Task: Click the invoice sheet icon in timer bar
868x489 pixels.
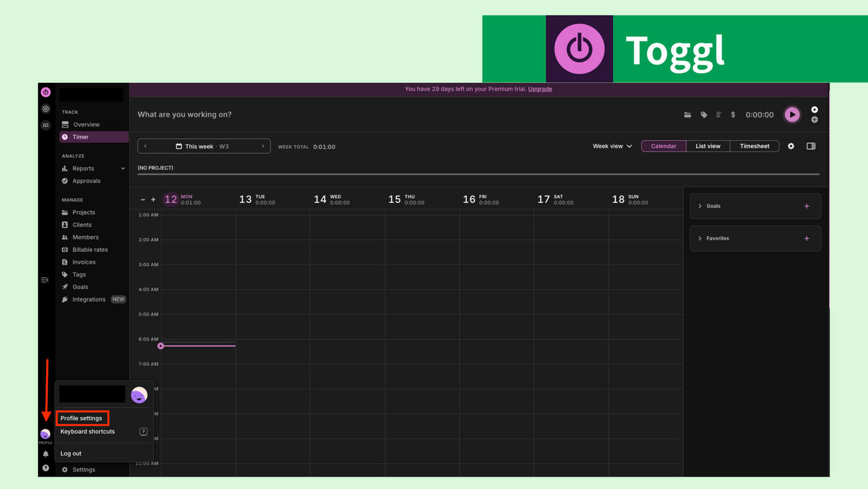Action: click(x=719, y=115)
